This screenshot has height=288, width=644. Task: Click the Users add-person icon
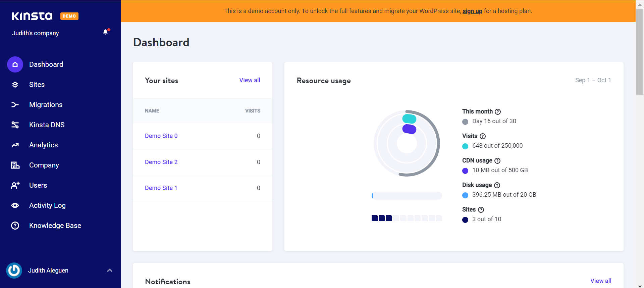(x=15, y=185)
